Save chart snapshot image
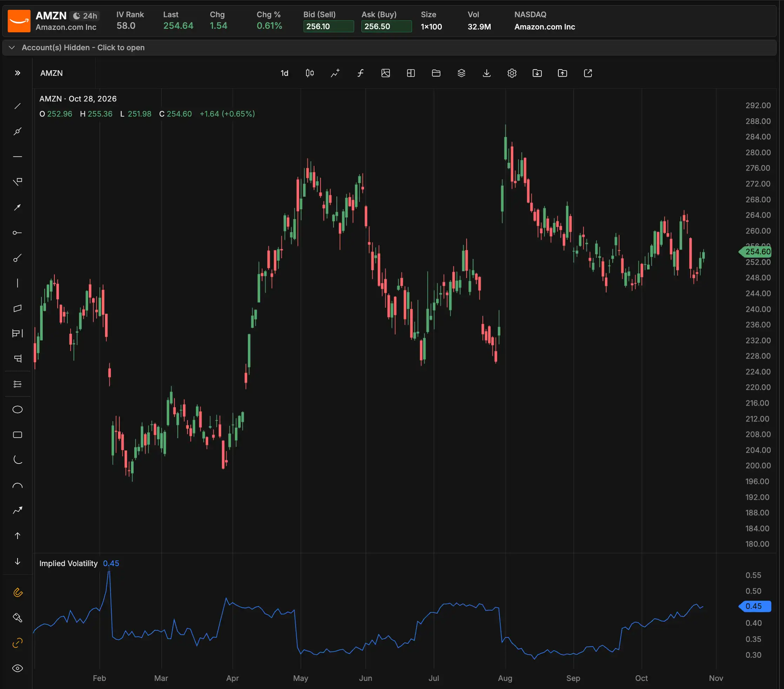The image size is (784, 689). [x=385, y=73]
